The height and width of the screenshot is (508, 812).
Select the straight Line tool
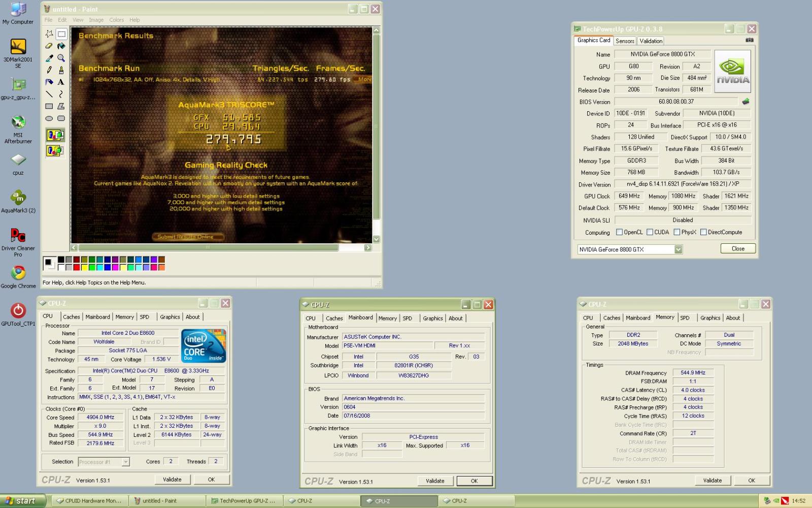49,94
